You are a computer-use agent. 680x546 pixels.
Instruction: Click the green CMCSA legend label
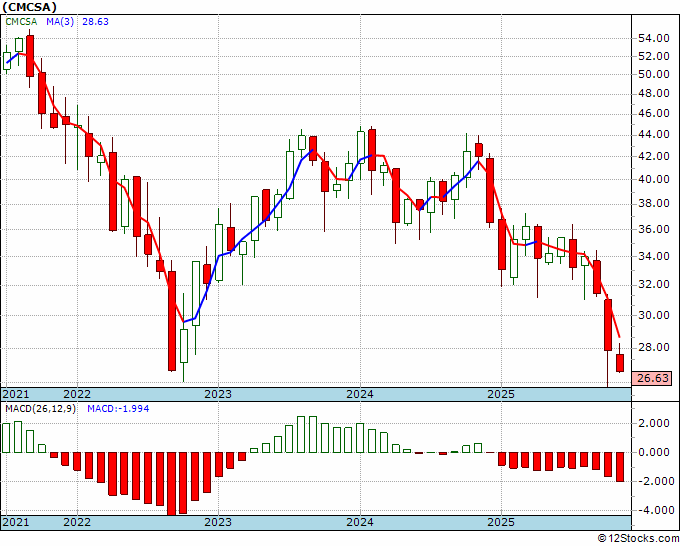point(21,21)
